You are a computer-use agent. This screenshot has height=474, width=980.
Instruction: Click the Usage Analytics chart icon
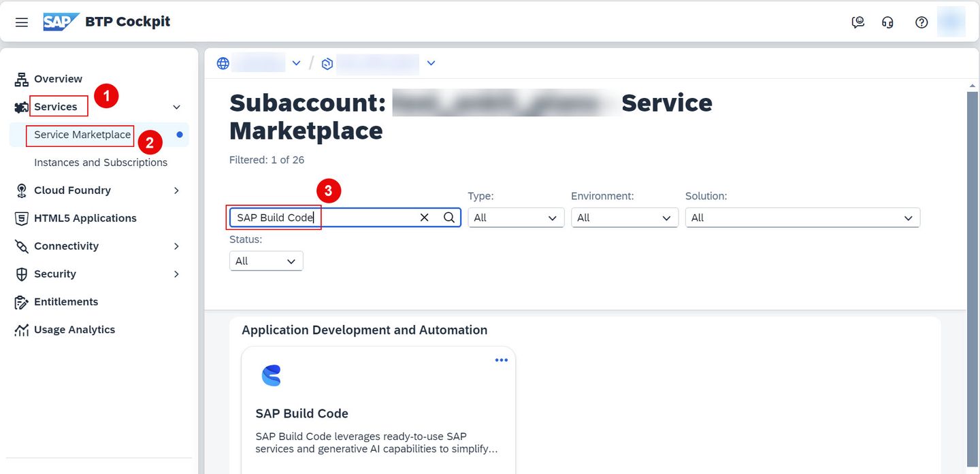[x=22, y=330]
